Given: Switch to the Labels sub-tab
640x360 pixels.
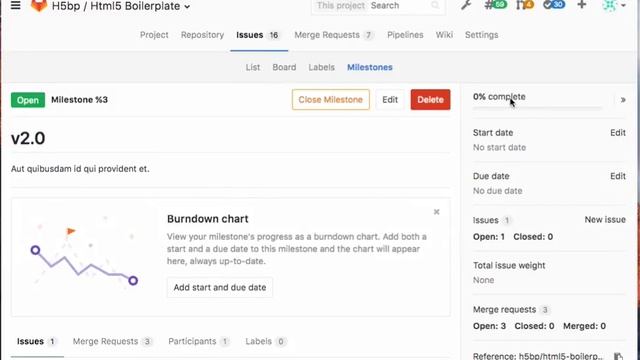Looking at the screenshot, I should click(x=322, y=67).
